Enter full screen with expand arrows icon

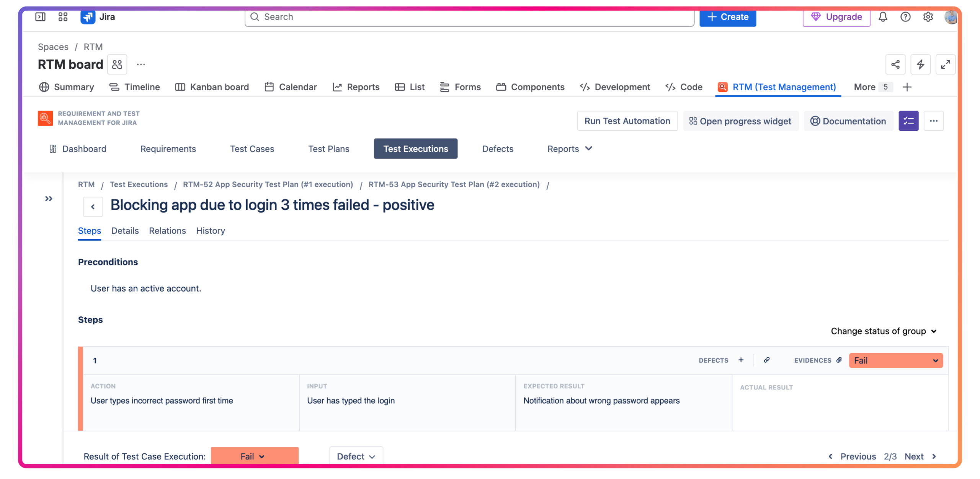(945, 64)
